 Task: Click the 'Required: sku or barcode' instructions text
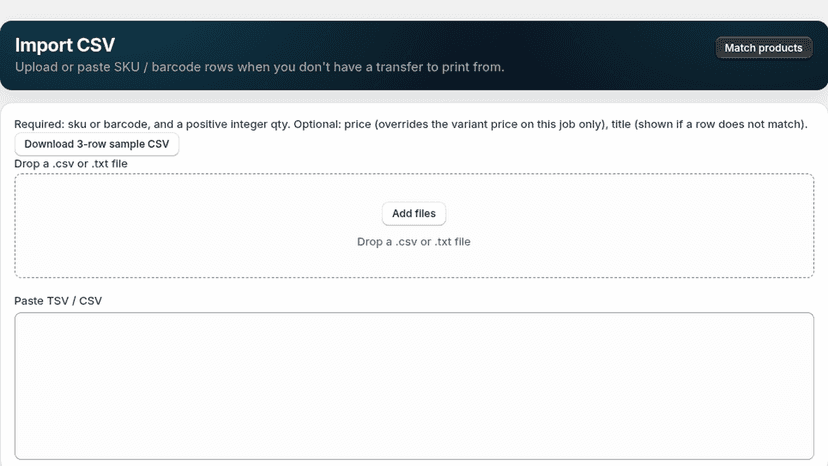click(x=410, y=124)
